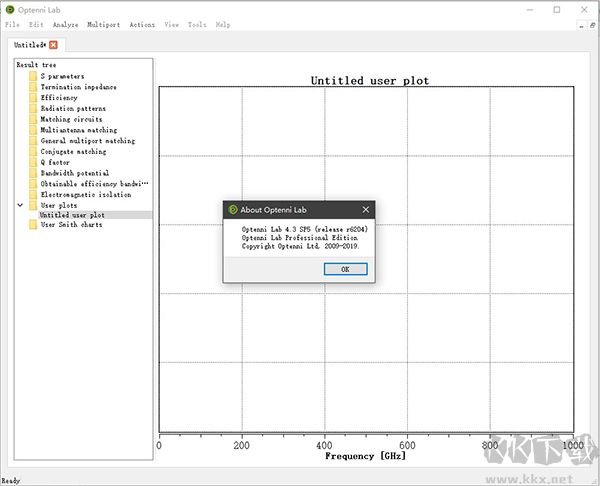Click the S parameters folder icon
The height and width of the screenshot is (486, 600).
point(33,77)
